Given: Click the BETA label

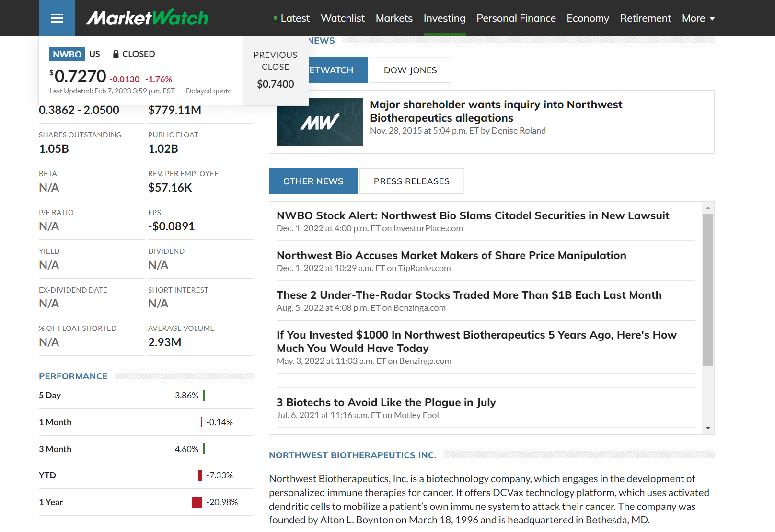Looking at the screenshot, I should [x=48, y=174].
